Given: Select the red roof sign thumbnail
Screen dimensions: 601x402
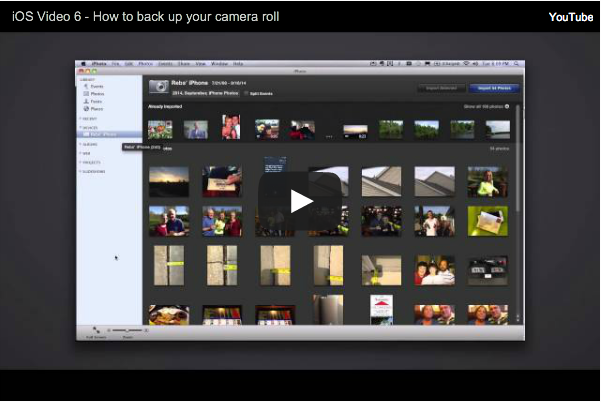Looking at the screenshot, I should tap(381, 310).
